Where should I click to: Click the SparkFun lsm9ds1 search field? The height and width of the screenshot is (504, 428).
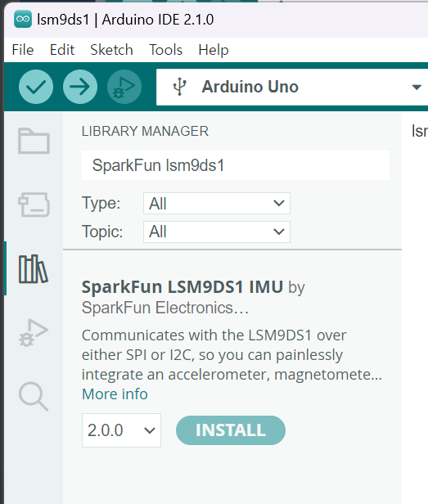coord(236,165)
